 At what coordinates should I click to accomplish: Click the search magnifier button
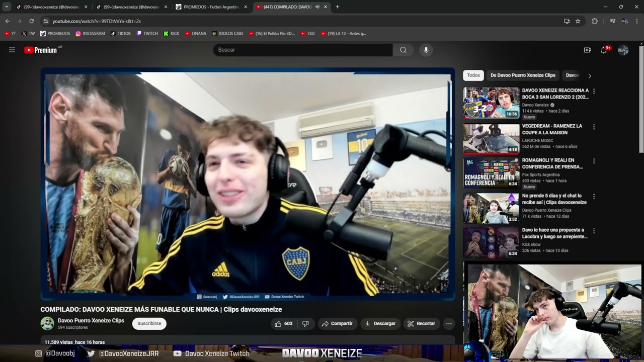point(403,50)
